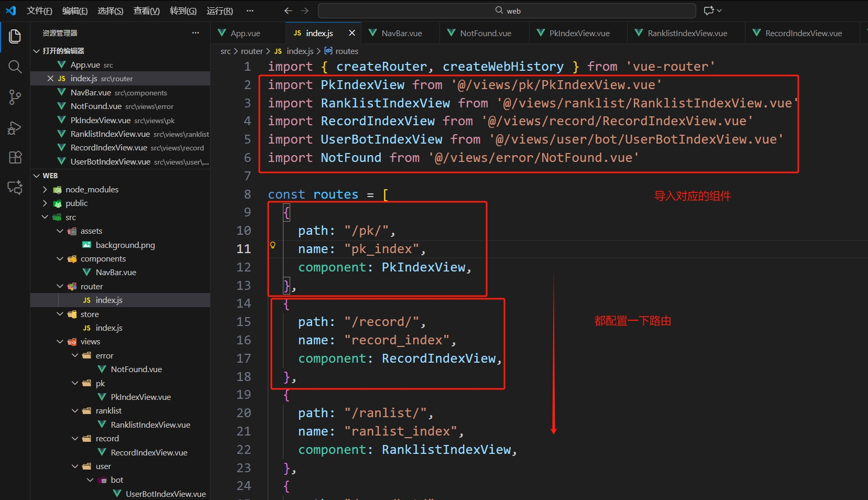
Task: Open the chat assistant icon in activity bar
Action: [15, 187]
